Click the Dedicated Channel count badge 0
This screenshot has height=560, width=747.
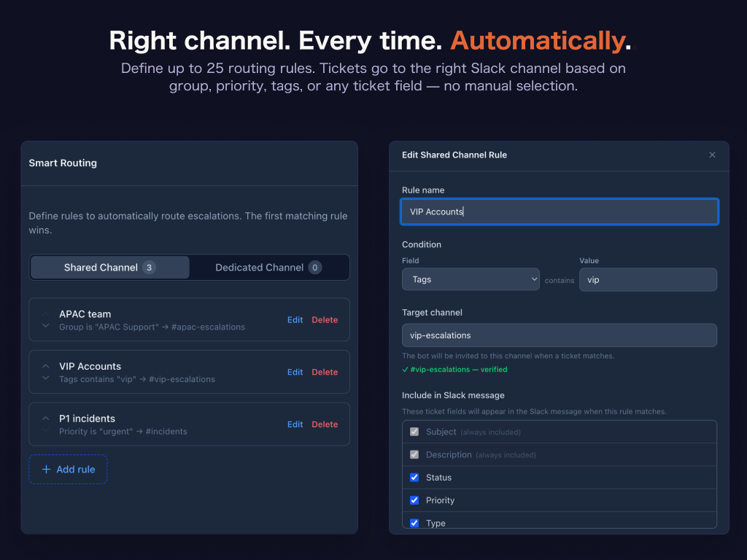(315, 268)
